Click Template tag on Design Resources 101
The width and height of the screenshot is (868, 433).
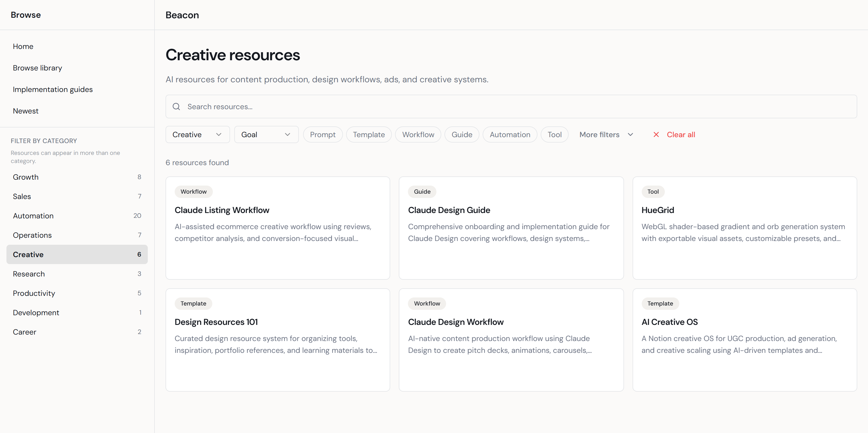click(x=193, y=304)
